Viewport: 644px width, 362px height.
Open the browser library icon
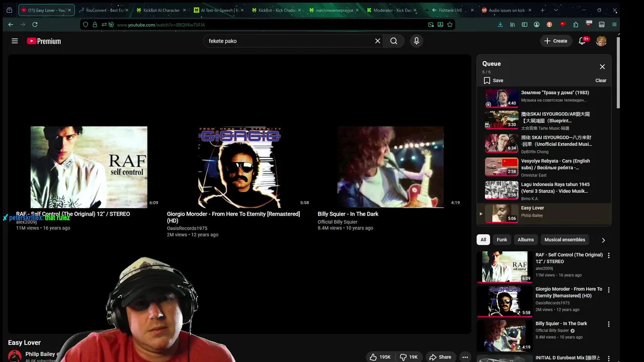(513, 25)
